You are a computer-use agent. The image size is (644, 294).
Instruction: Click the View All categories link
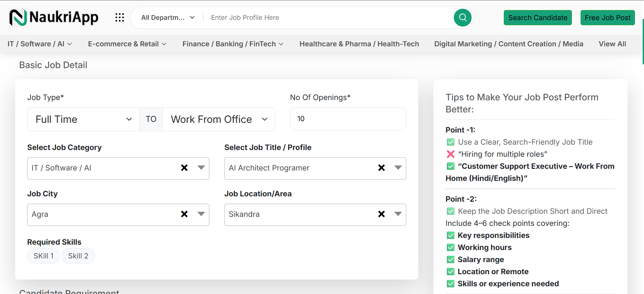tap(612, 44)
